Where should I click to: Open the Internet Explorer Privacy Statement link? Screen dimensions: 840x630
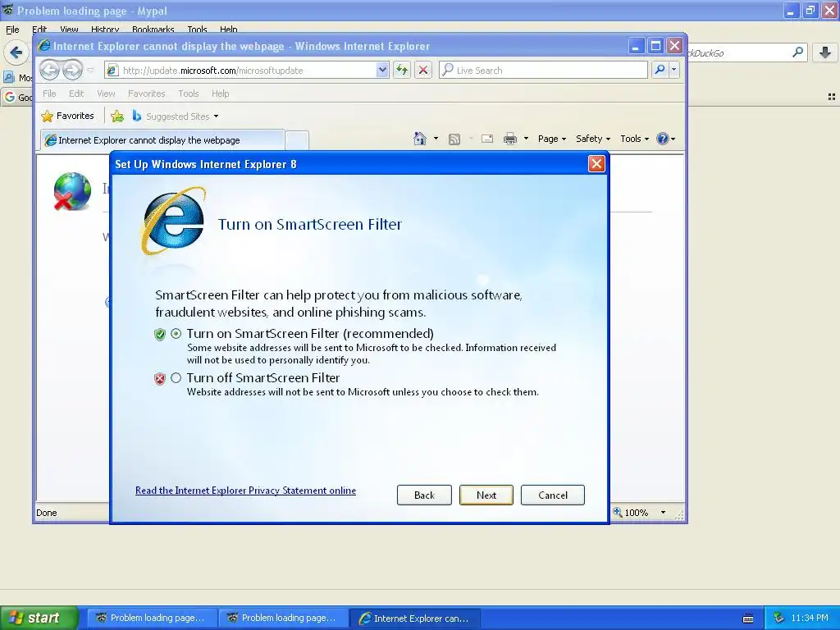click(x=245, y=491)
